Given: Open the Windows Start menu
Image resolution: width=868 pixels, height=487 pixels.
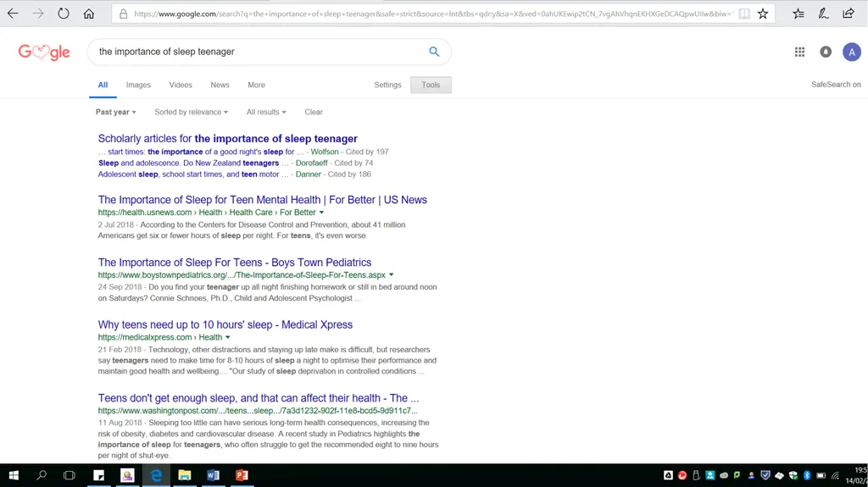Looking at the screenshot, I should click(14, 475).
